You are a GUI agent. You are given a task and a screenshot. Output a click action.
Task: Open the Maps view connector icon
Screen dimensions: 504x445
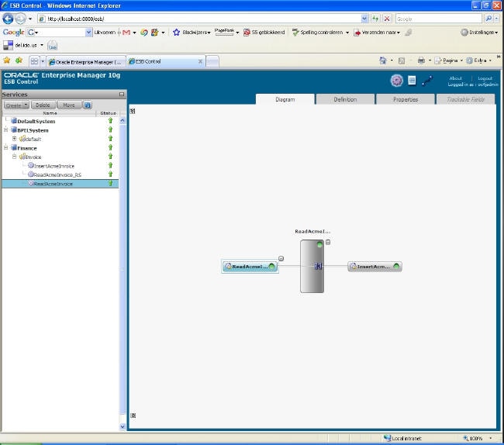427,81
